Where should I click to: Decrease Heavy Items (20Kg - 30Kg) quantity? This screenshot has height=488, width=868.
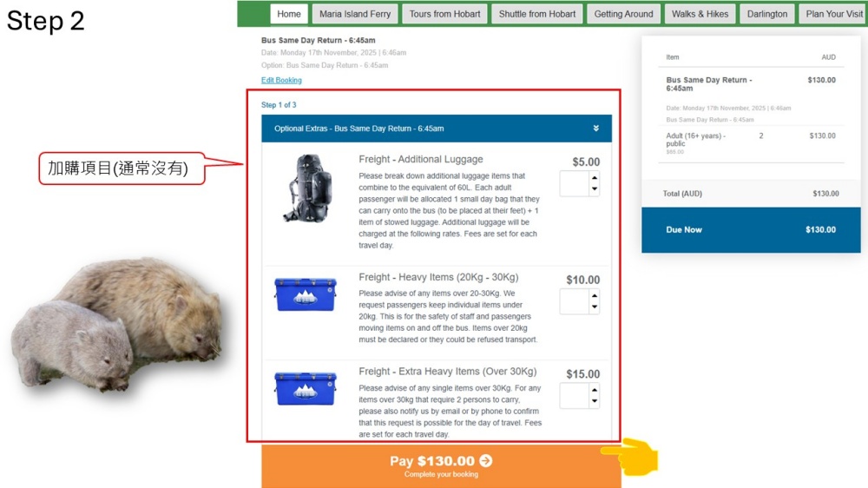click(x=594, y=307)
